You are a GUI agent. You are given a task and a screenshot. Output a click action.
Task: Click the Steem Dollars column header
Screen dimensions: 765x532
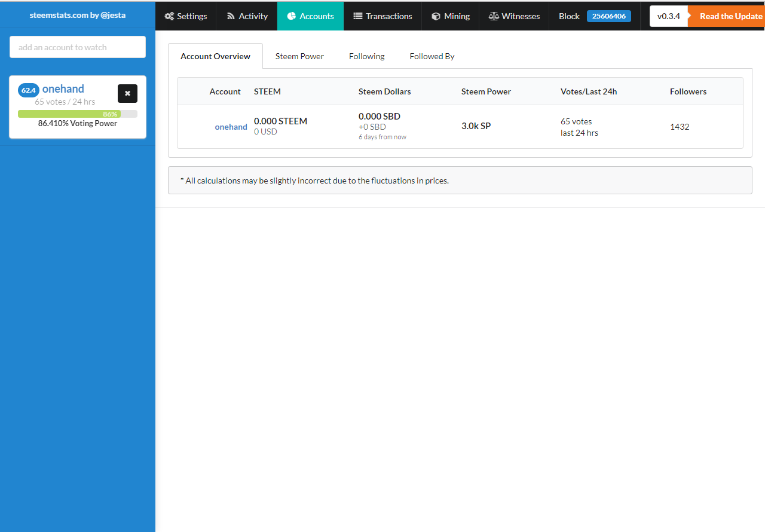[x=385, y=91]
